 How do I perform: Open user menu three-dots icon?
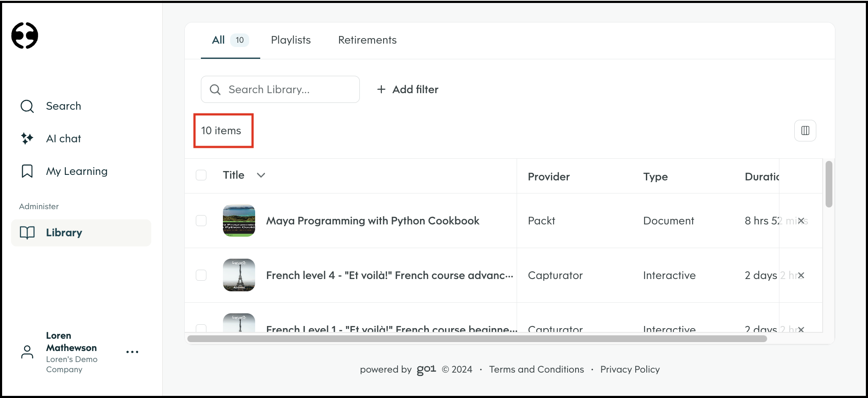[132, 352]
